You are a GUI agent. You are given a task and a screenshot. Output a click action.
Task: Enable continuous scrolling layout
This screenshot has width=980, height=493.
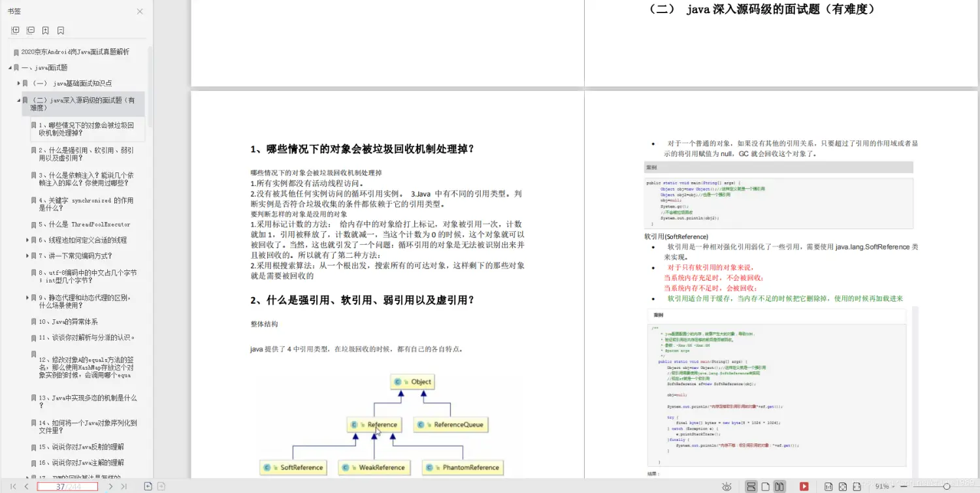click(x=751, y=486)
